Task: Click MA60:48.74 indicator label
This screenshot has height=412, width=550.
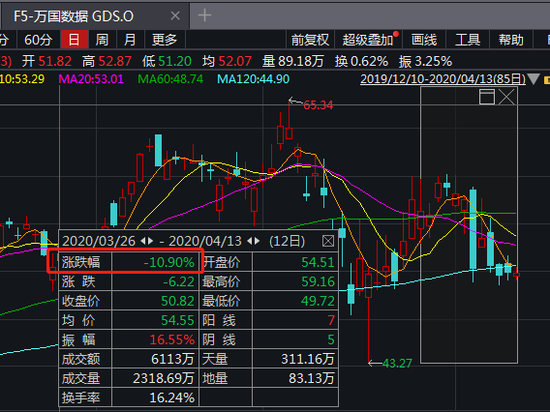Action: pyautogui.click(x=170, y=79)
